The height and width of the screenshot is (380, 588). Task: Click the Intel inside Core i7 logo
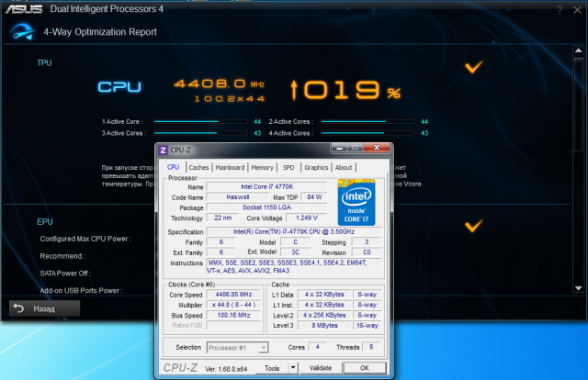click(356, 202)
